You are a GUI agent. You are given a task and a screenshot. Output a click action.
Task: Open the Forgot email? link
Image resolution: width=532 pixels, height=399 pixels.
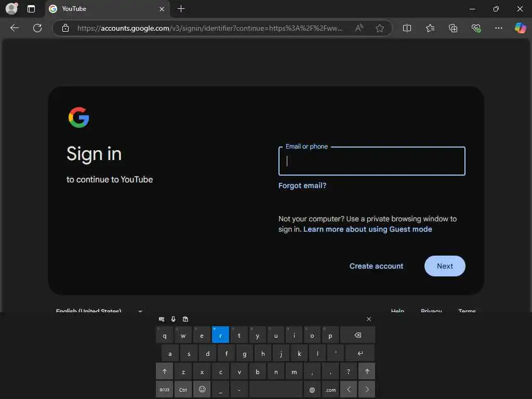[302, 185]
